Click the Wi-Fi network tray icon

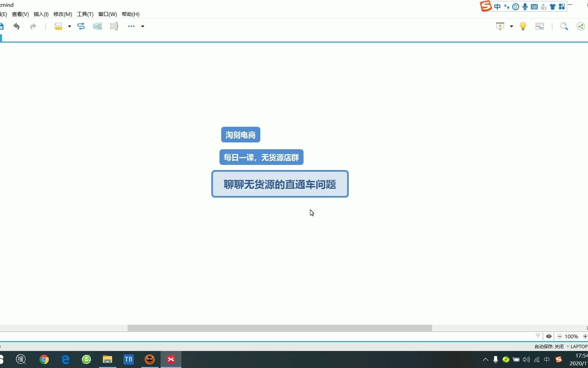(537, 359)
